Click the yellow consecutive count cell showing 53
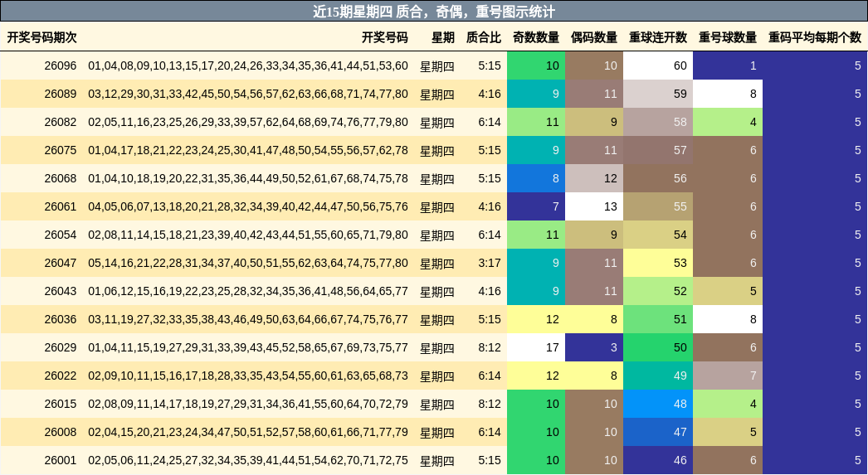 (658, 264)
